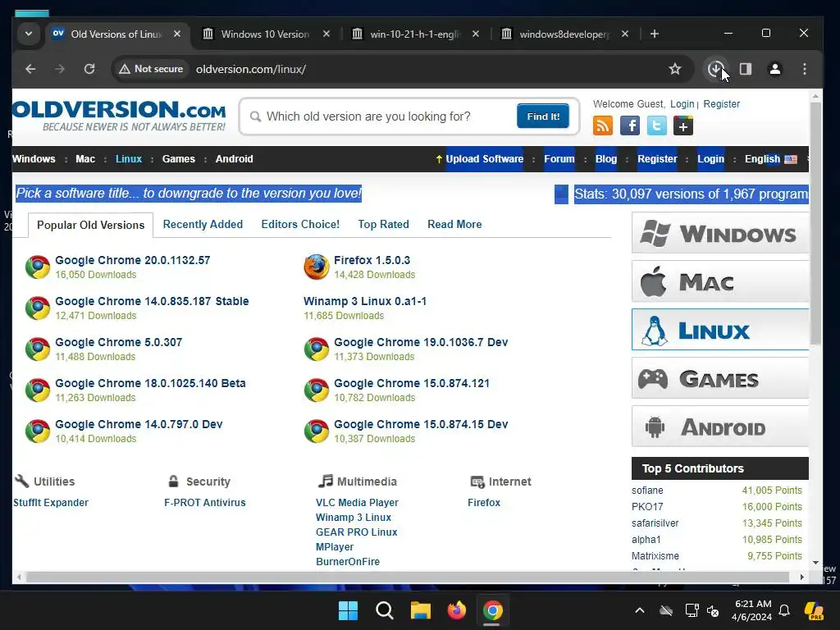Open VLC Media Player link
Screen dimensions: 840x630
tap(357, 503)
